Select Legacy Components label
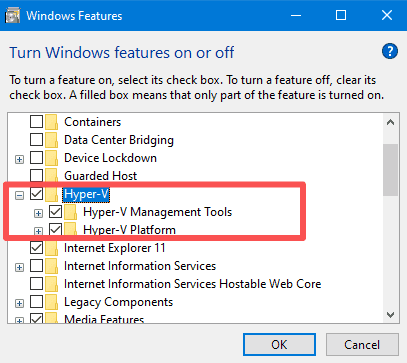The height and width of the screenshot is (363, 407). [x=118, y=302]
